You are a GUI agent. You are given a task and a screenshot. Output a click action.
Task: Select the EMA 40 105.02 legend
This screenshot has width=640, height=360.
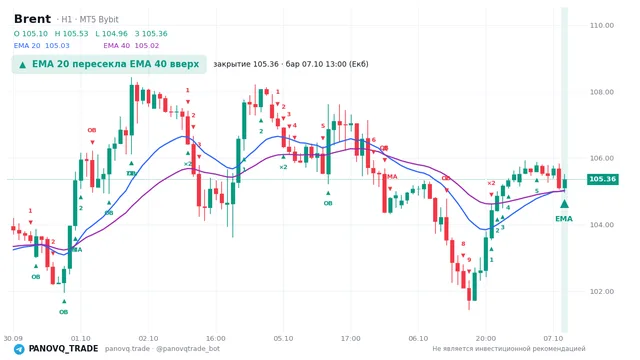(x=131, y=45)
